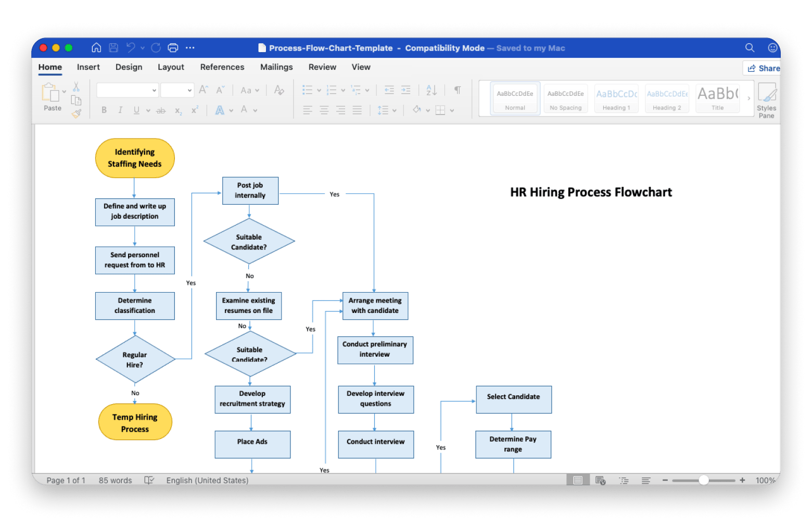
Task: Click the Share button
Action: coord(763,68)
